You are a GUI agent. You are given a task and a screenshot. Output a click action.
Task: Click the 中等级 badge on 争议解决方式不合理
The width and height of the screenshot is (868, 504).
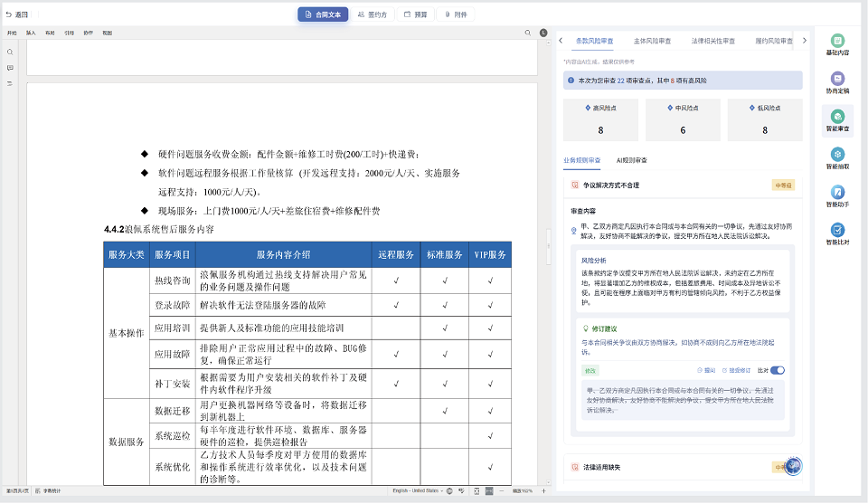pyautogui.click(x=783, y=185)
